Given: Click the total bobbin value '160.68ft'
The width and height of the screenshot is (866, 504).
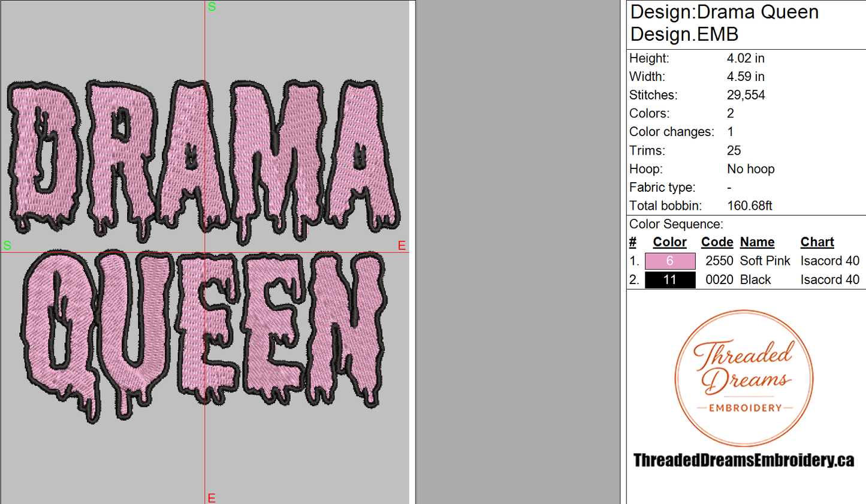Looking at the screenshot, I should [750, 206].
